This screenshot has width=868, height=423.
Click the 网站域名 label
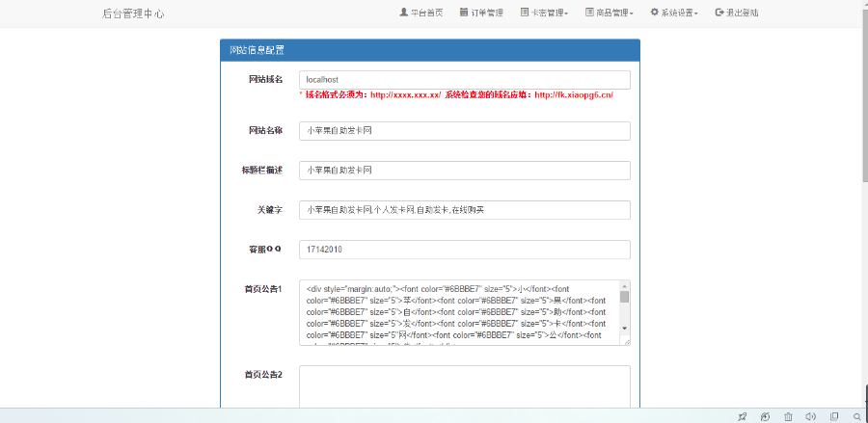click(266, 80)
